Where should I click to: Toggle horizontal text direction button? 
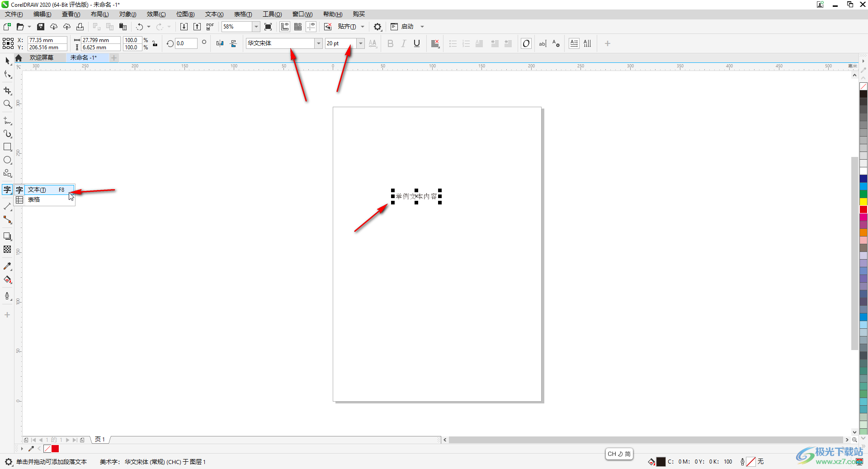(x=574, y=43)
